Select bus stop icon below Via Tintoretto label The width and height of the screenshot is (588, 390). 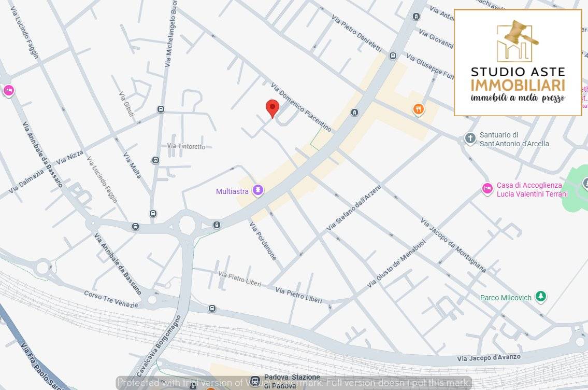click(x=155, y=160)
